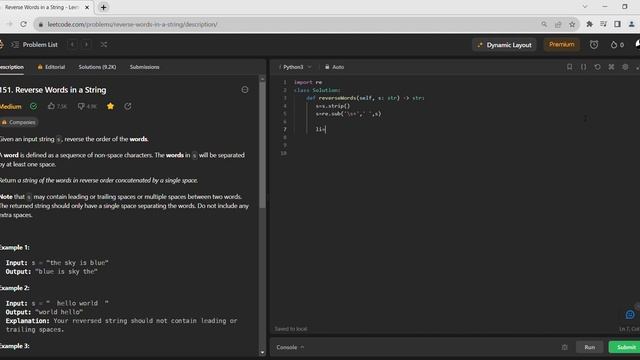The width and height of the screenshot is (640, 360).
Task: Click the zoom magnifier in address bar
Action: point(544,24)
